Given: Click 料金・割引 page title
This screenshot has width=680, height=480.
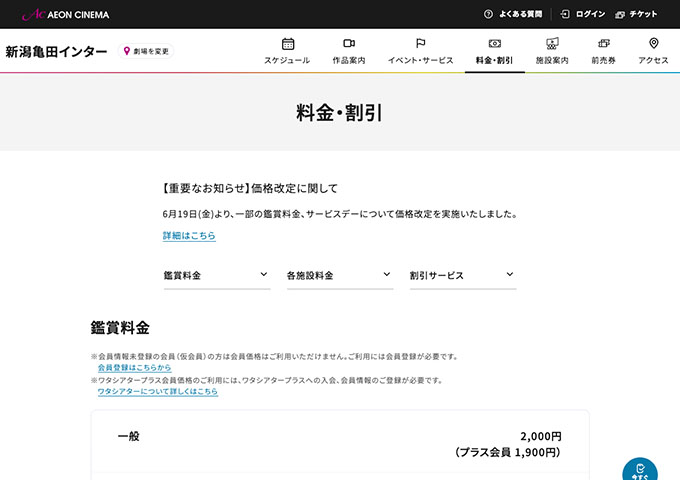Looking at the screenshot, I should click(340, 113).
